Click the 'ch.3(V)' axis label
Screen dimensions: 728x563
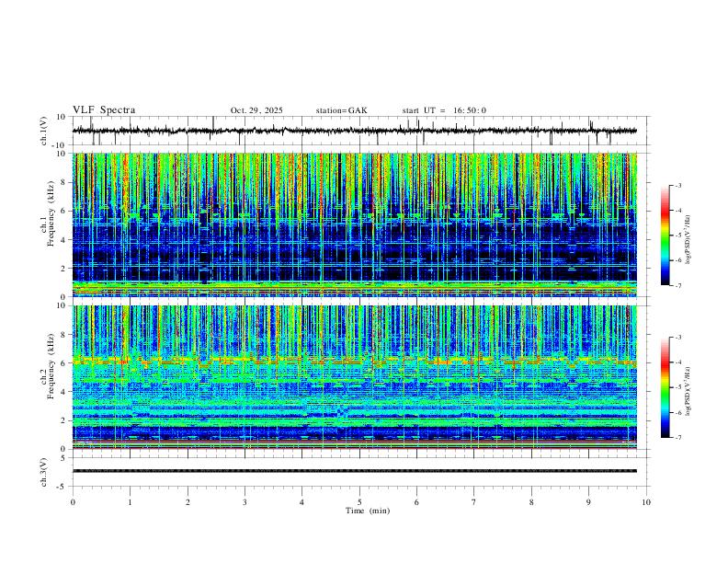click(x=44, y=472)
